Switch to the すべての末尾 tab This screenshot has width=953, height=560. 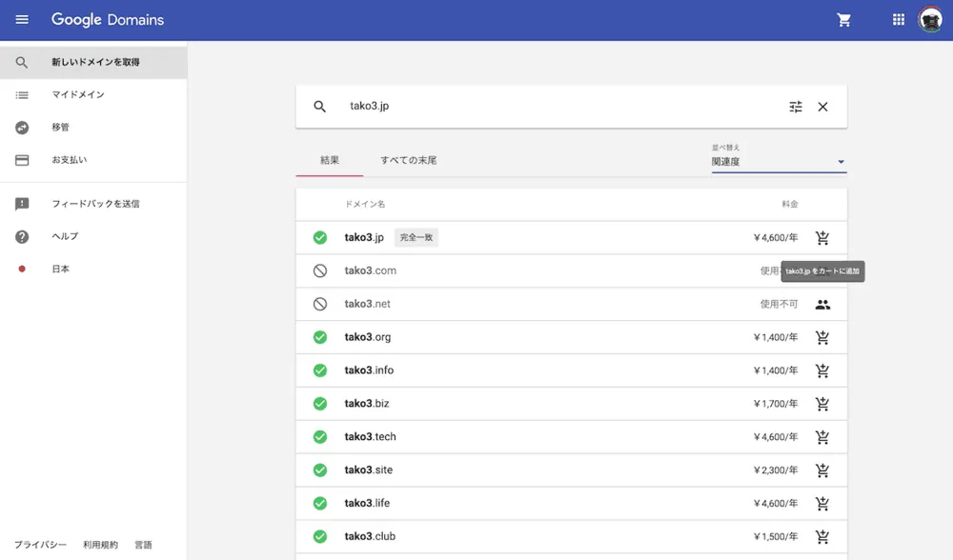412,160
